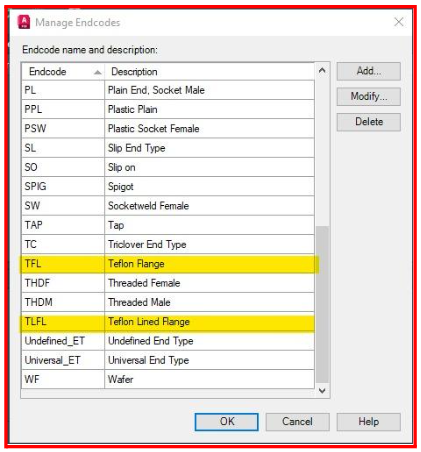This screenshot has height=452, width=421.
Task: Select the Undefined_ET endcode row
Action: 168,341
